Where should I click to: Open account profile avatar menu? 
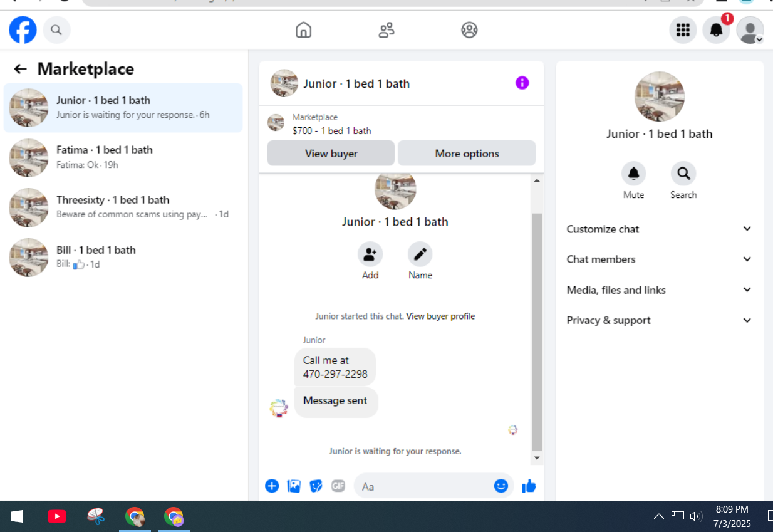pyautogui.click(x=750, y=30)
